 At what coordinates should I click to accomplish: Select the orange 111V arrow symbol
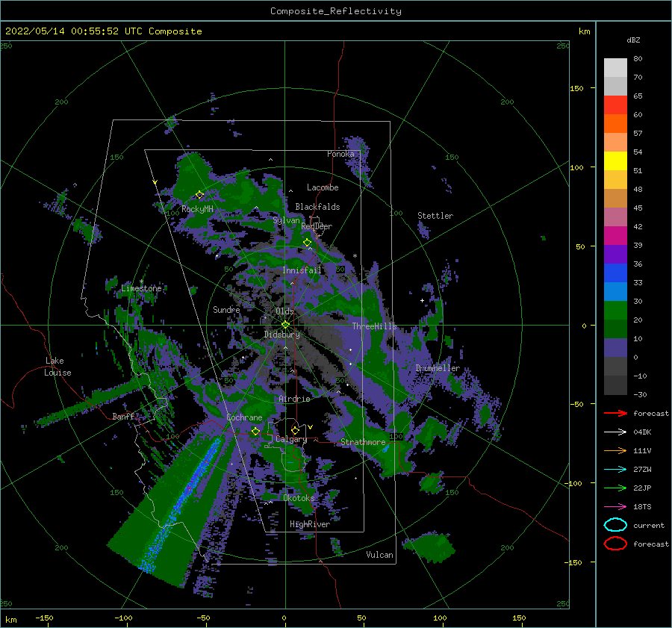tap(615, 450)
